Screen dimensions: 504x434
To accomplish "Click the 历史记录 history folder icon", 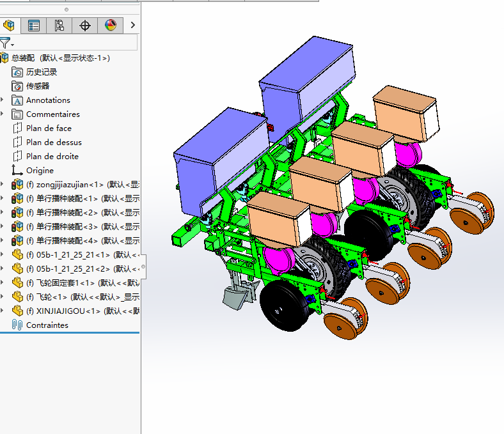I will pos(17,72).
